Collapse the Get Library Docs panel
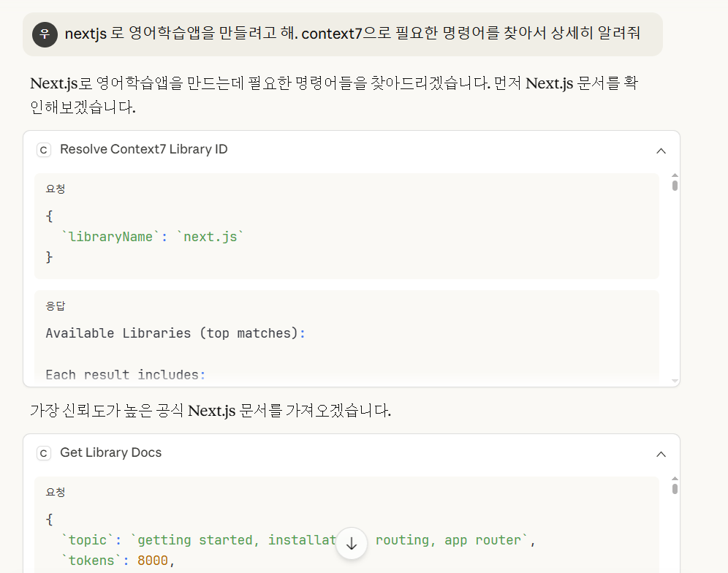The height and width of the screenshot is (573, 728). [661, 454]
